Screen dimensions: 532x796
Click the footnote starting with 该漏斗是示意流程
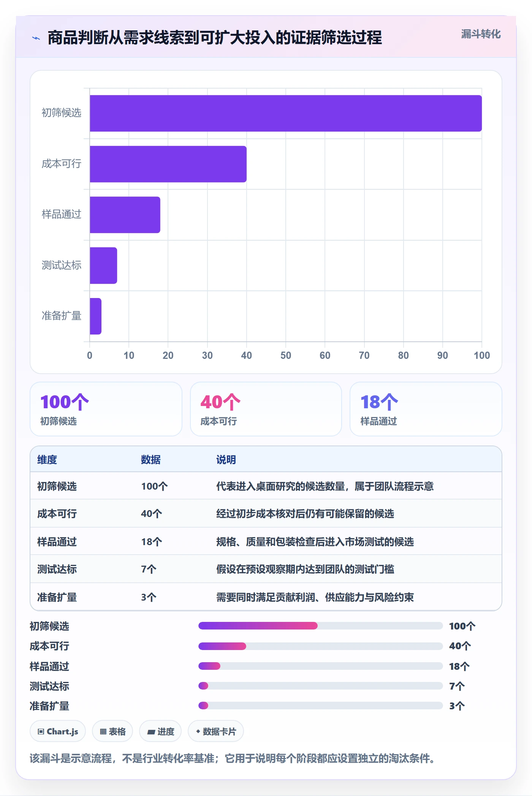coord(233,758)
